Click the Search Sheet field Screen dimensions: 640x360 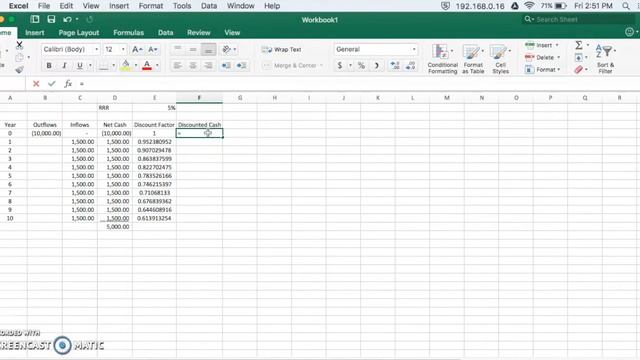(x=578, y=19)
